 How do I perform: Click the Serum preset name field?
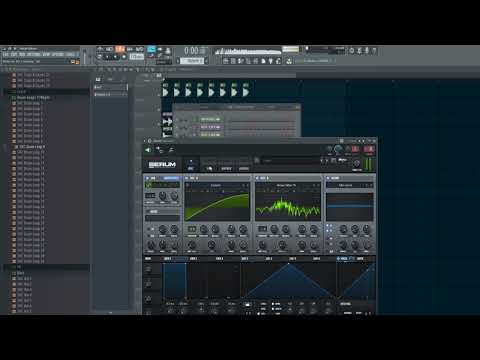pyautogui.click(x=290, y=161)
